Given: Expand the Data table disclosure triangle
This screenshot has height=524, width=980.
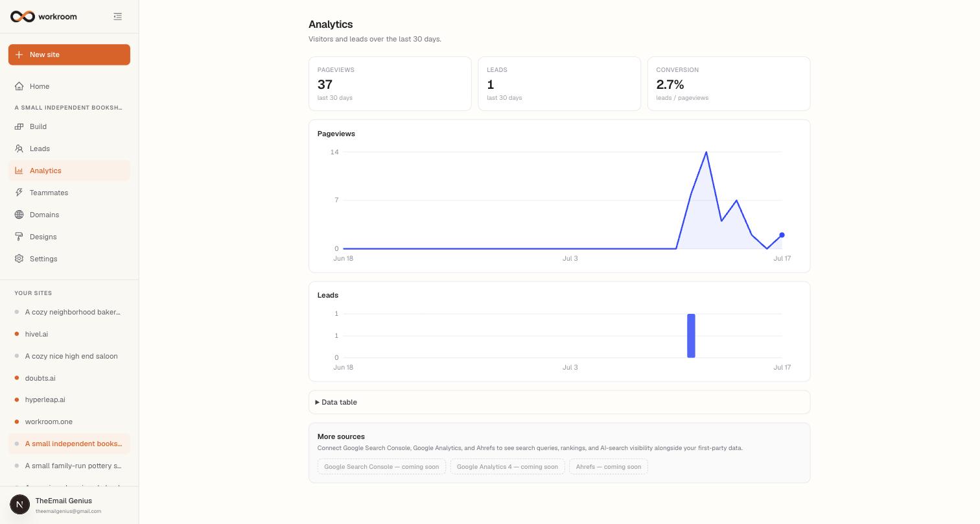Looking at the screenshot, I should 317,402.
